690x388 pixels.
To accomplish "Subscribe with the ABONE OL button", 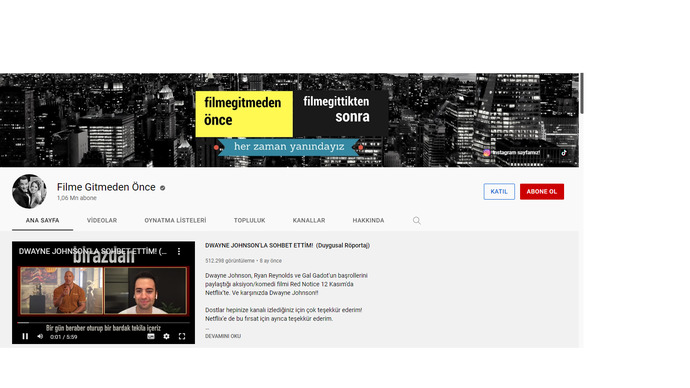I will pyautogui.click(x=542, y=192).
